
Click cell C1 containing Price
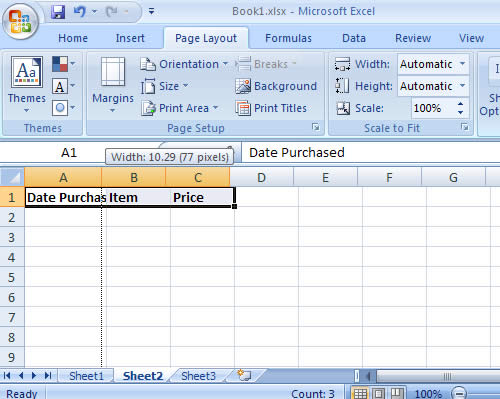202,197
